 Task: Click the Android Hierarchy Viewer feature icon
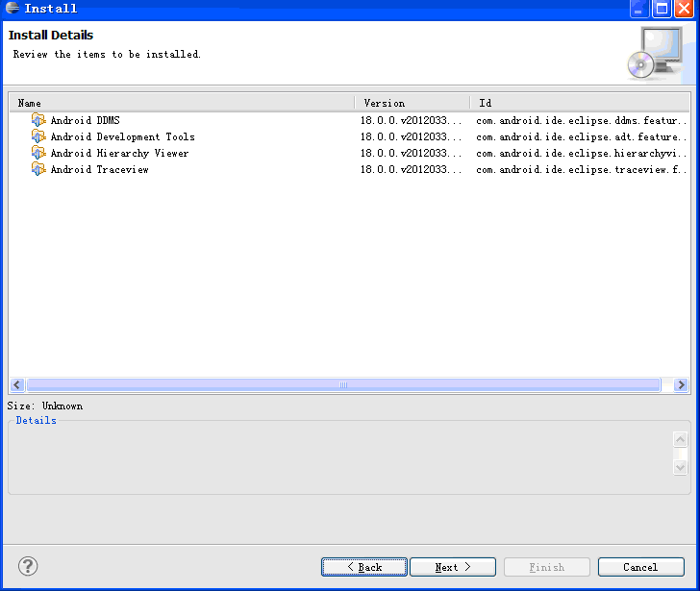38,153
